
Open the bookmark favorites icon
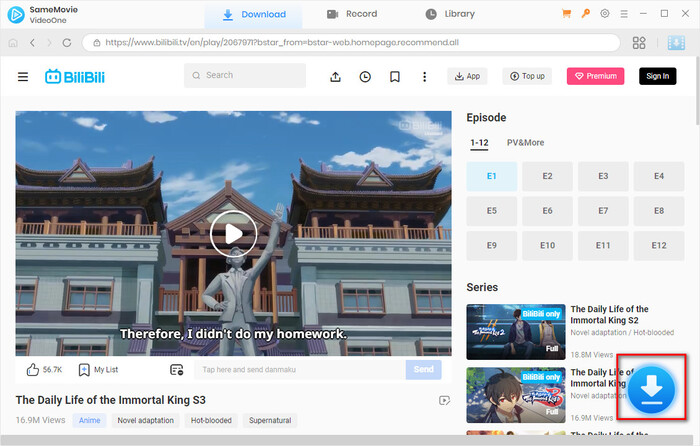pos(395,77)
